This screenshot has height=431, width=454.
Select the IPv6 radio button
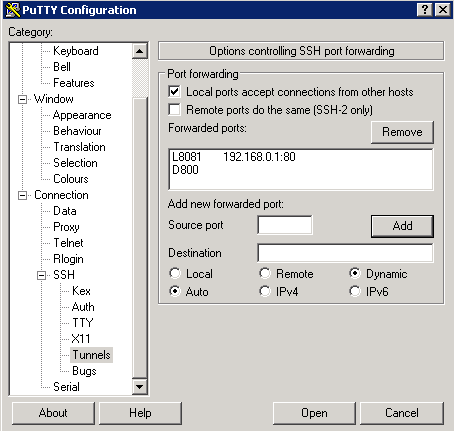[x=355, y=291]
